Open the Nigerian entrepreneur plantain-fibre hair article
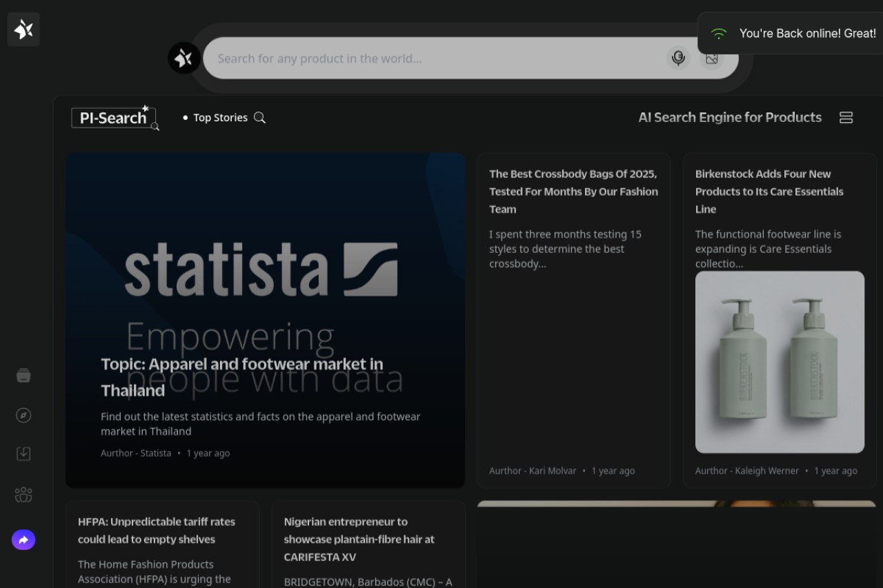883x588 pixels. (x=359, y=539)
